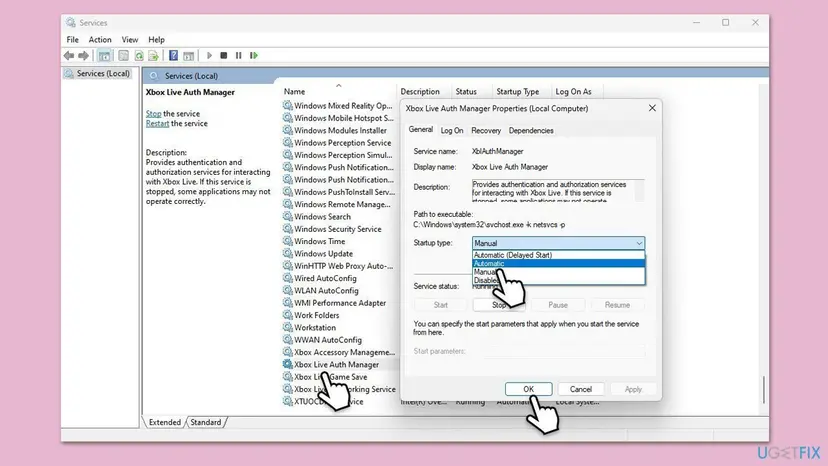The image size is (828, 466).
Task: Click the Apply button in the dialog
Action: 633,389
